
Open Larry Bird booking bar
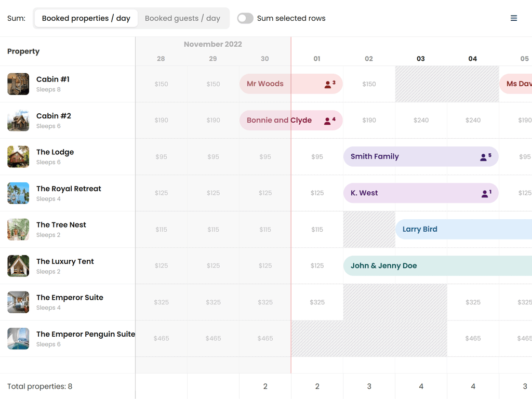[x=462, y=229]
